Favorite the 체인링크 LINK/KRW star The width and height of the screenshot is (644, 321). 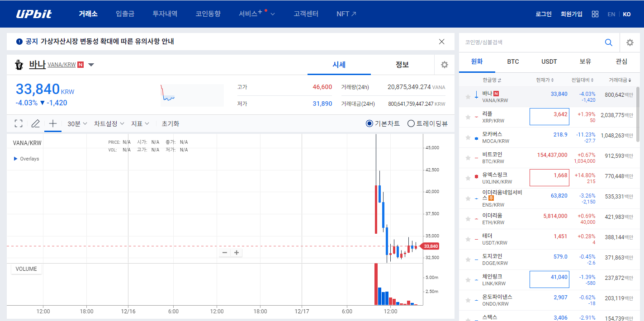(468, 280)
